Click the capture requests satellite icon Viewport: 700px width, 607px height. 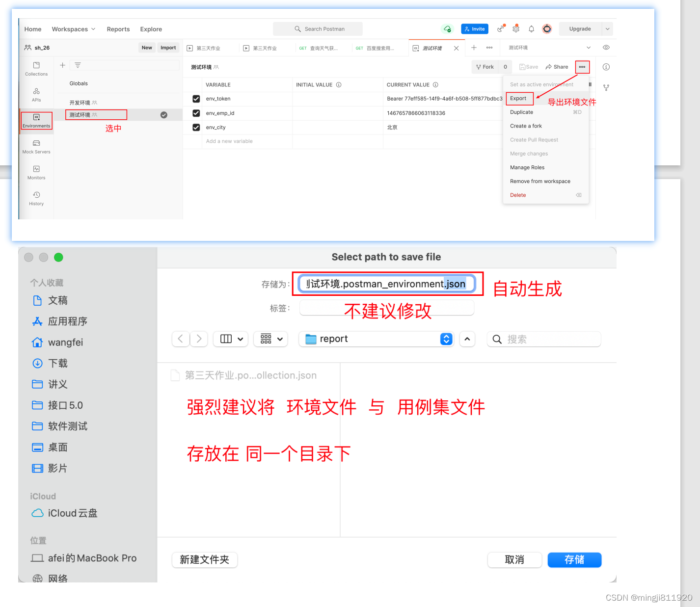(501, 28)
